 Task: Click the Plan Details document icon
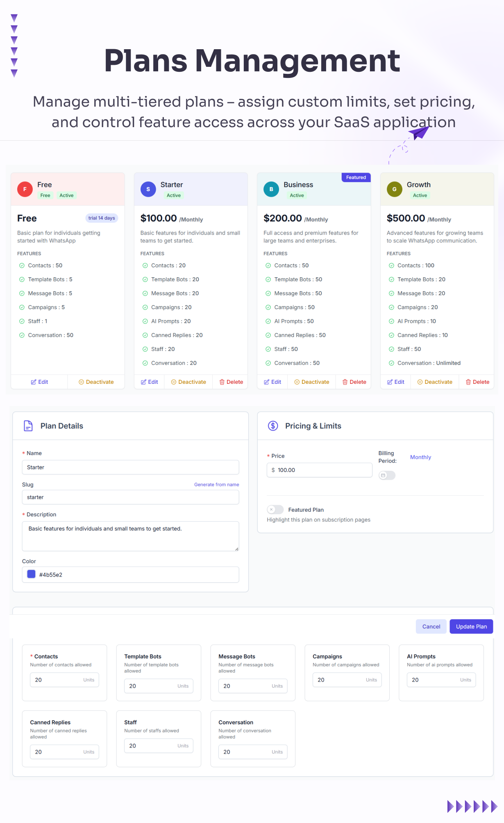pos(28,426)
